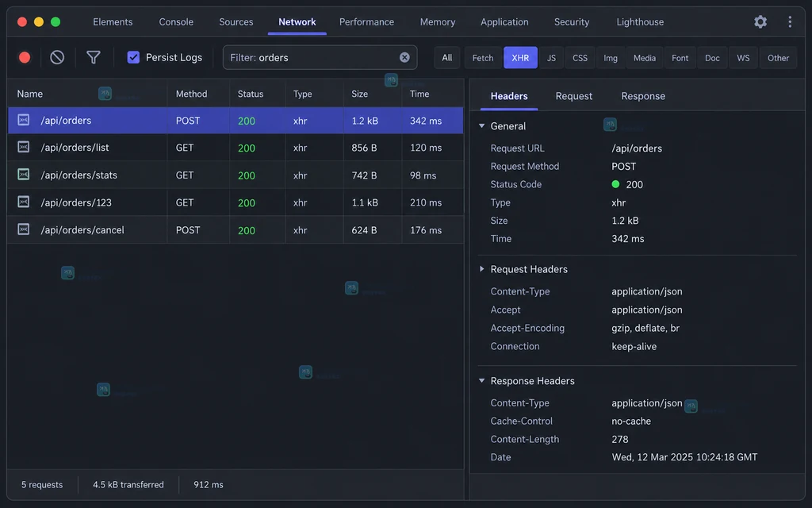Select the All filter type
The height and width of the screenshot is (508, 812).
(447, 57)
